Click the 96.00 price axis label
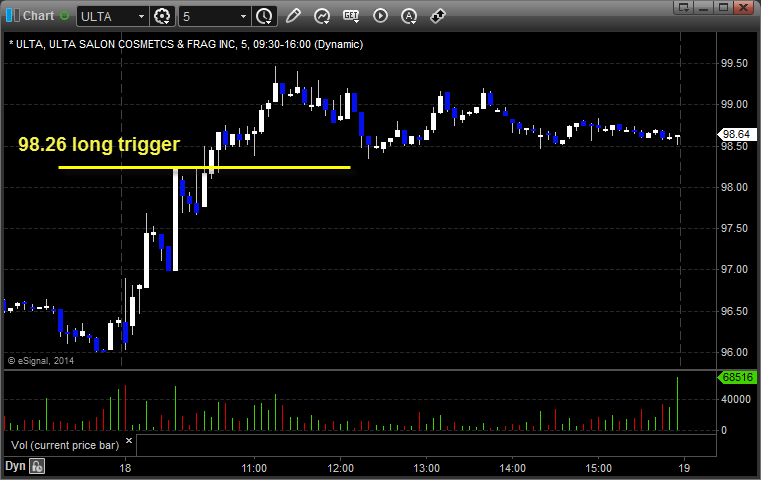 click(x=734, y=352)
